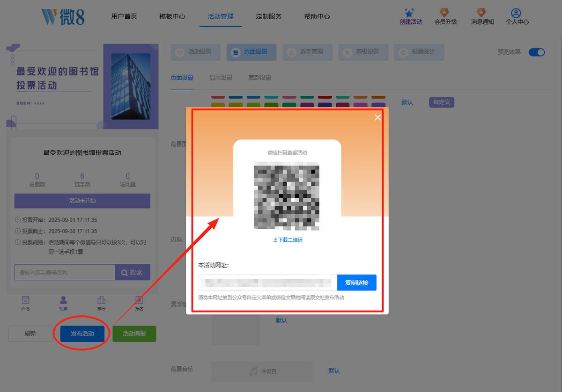This screenshot has width=562, height=392.
Task: Click the 本活动网址 URL field
Action: [267, 283]
